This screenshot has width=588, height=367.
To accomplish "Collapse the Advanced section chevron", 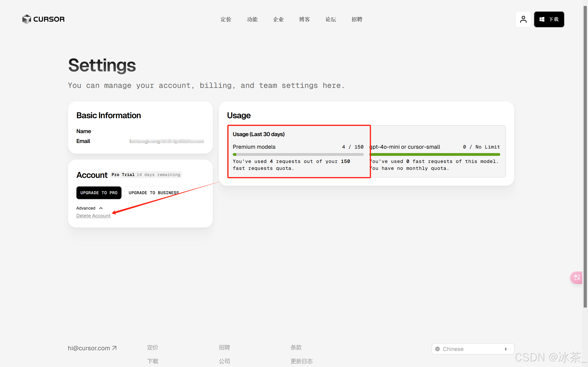I will [x=101, y=208].
